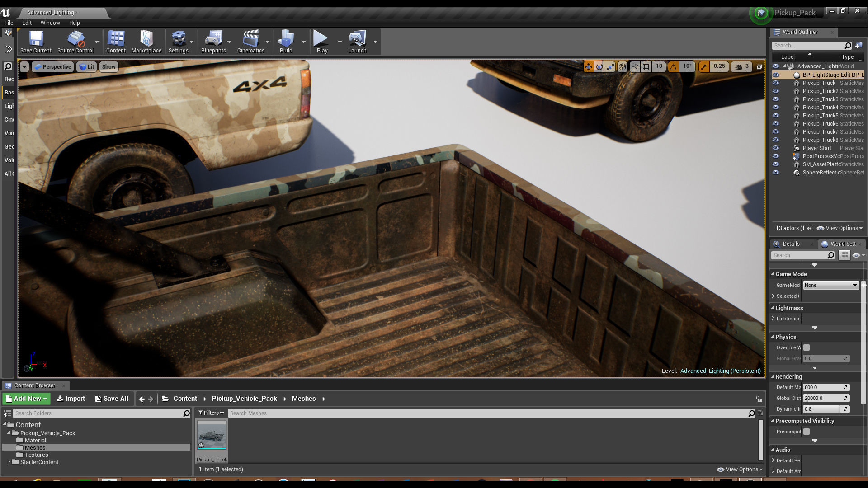
Task: Click the Import button
Action: coord(71,399)
